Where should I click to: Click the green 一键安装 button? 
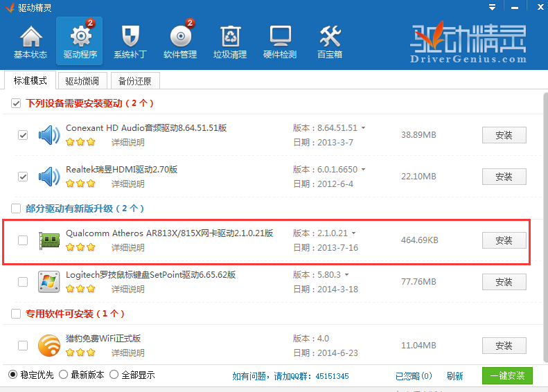[507, 375]
